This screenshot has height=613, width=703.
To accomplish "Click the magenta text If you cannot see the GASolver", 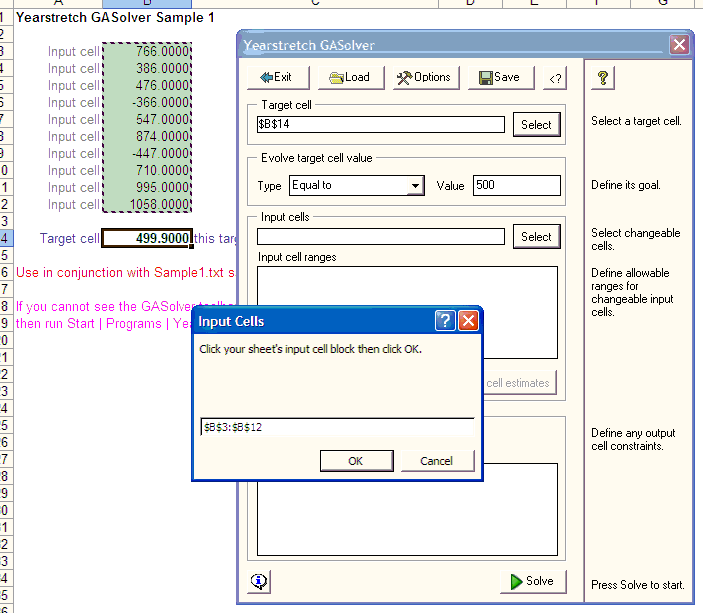I will coord(105,306).
